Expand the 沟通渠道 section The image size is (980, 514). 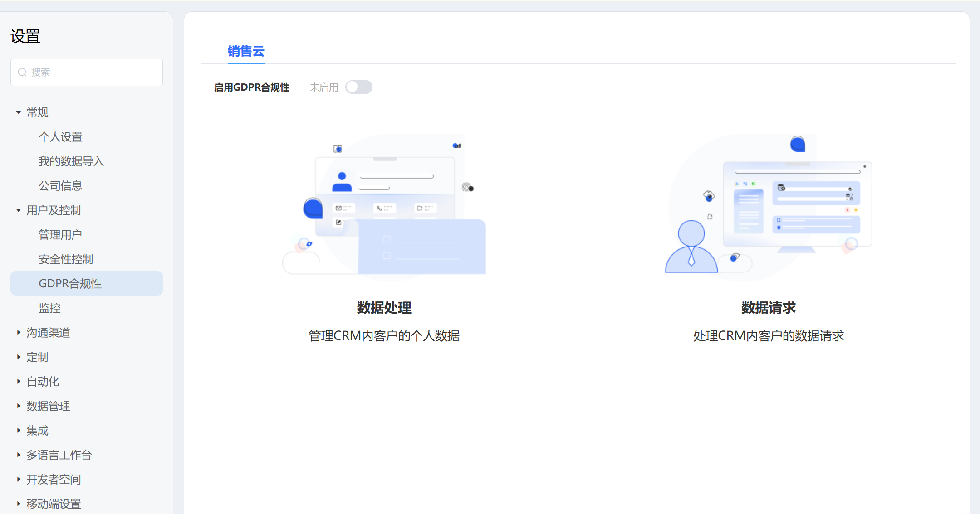(x=19, y=333)
